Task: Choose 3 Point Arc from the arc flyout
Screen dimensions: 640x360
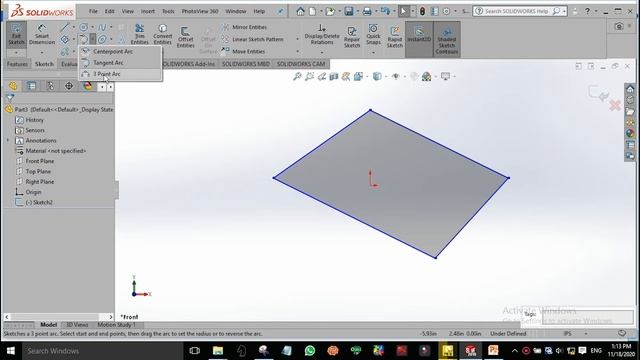Action: click(x=120, y=74)
